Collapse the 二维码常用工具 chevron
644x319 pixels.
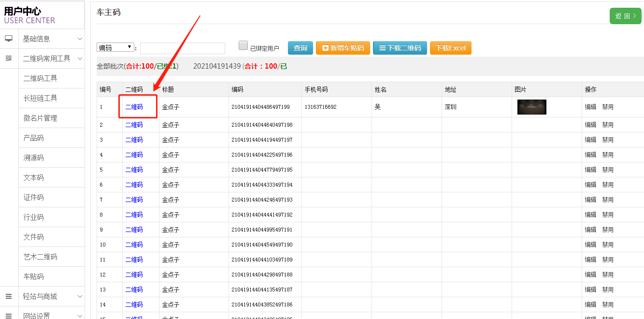(80, 58)
